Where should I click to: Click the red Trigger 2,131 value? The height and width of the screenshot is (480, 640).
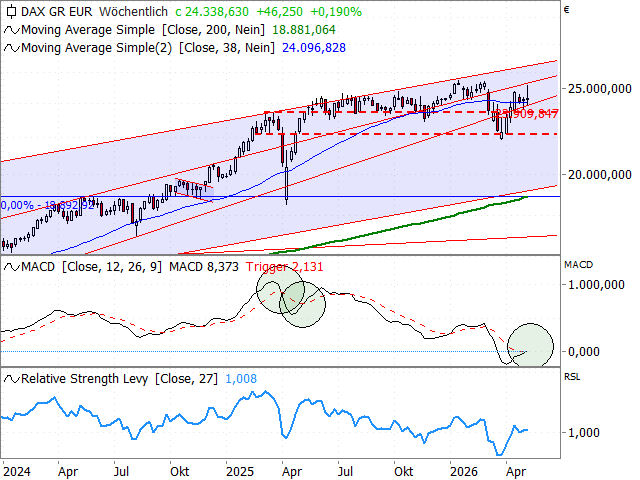coord(284,267)
